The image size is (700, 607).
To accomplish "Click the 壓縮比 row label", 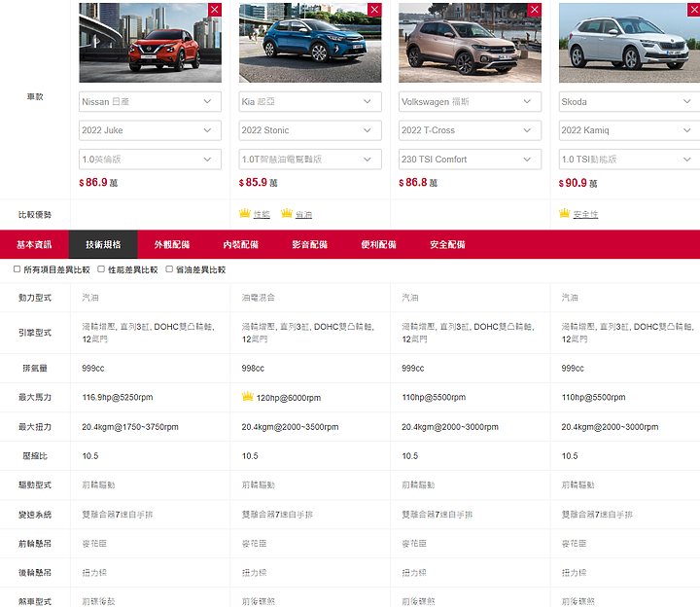I will click(x=35, y=456).
